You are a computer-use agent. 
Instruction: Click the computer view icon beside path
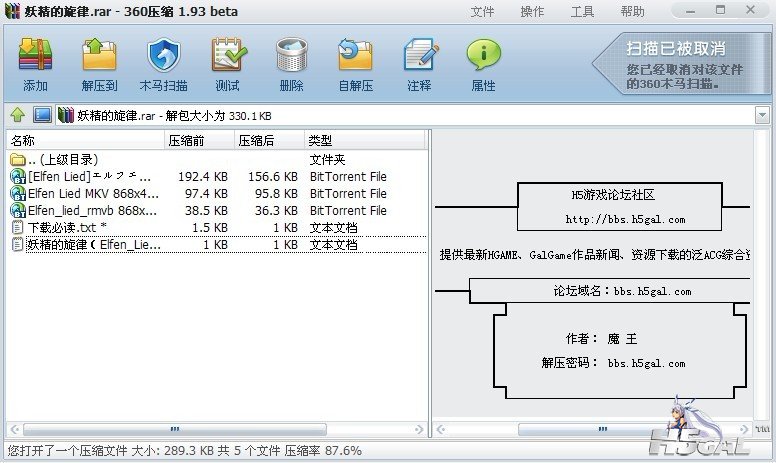point(42,115)
